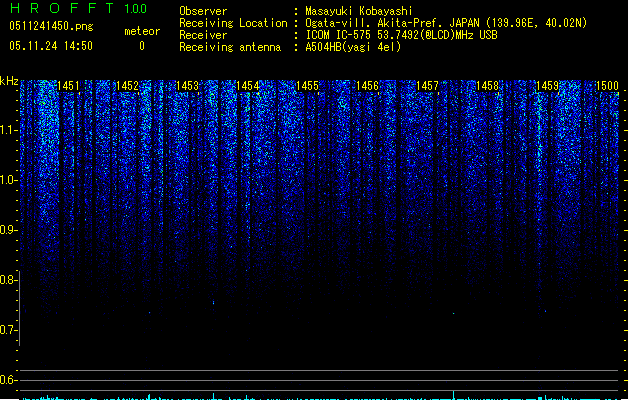629x400 pixels.
Task: Click the ICOM IC-575 receiver frequency text
Action: click(x=402, y=35)
